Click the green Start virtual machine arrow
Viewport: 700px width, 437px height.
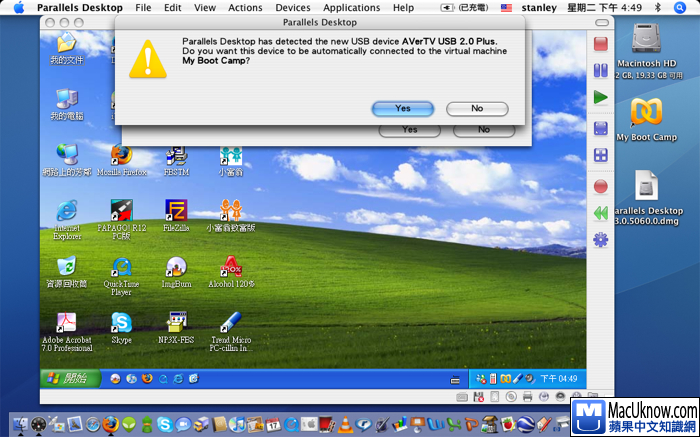click(x=600, y=97)
